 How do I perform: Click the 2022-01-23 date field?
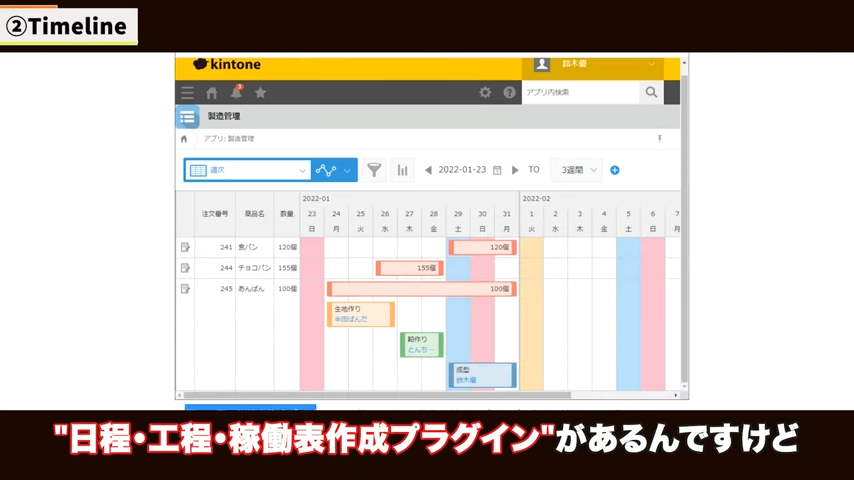[462, 169]
